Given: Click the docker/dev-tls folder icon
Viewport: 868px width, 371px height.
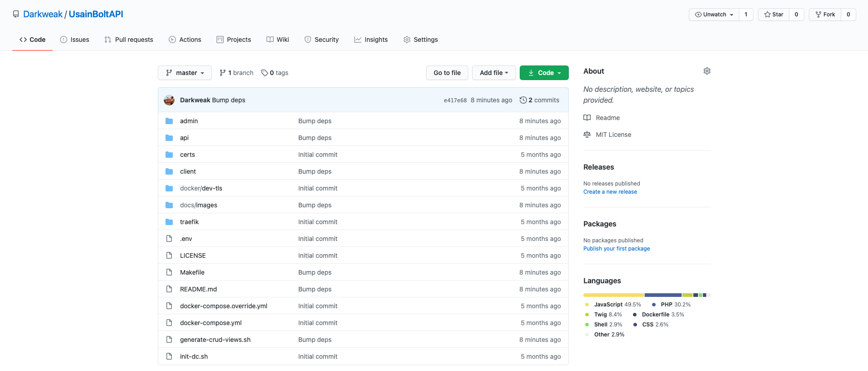Looking at the screenshot, I should click(x=169, y=188).
